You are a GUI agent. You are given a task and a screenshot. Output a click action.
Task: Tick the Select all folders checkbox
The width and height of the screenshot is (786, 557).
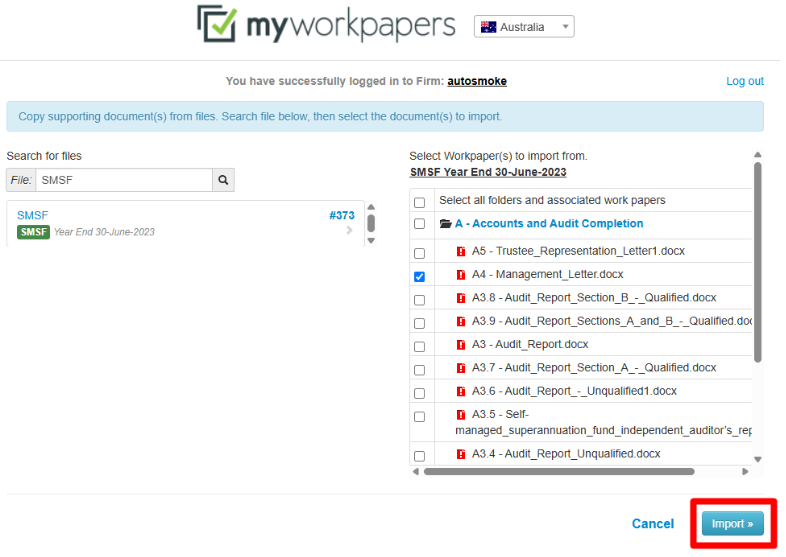pos(419,202)
